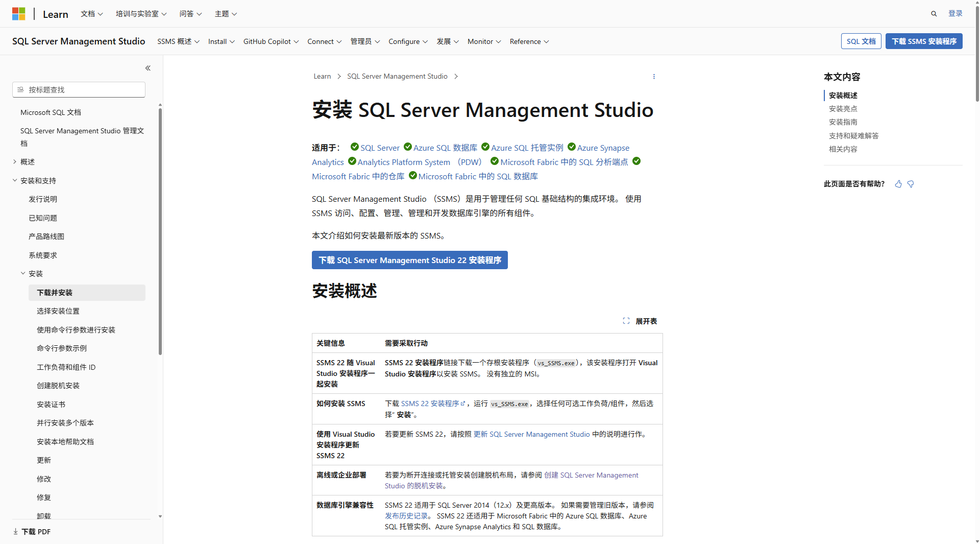Select 并行安装多个版本 in sidebar

65,423
